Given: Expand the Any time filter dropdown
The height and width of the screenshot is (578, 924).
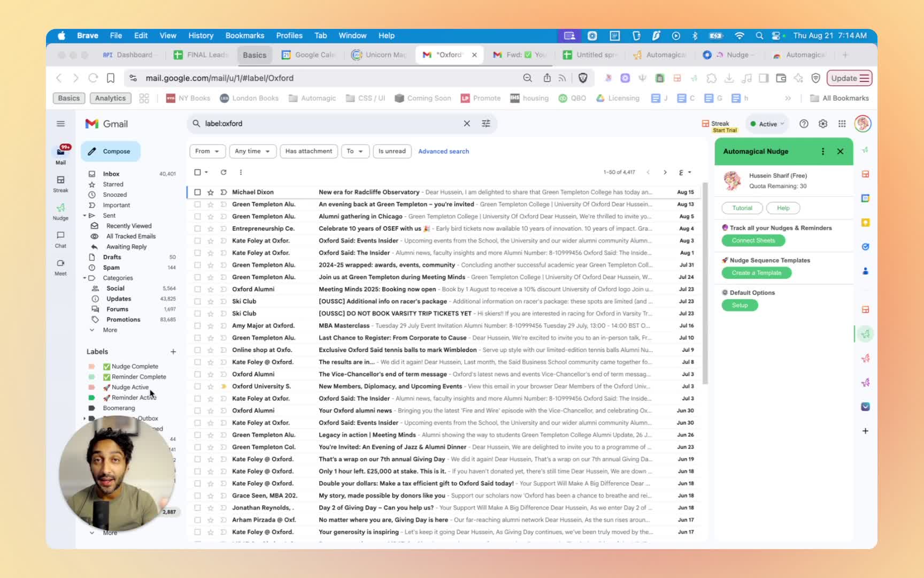Looking at the screenshot, I should [x=252, y=151].
